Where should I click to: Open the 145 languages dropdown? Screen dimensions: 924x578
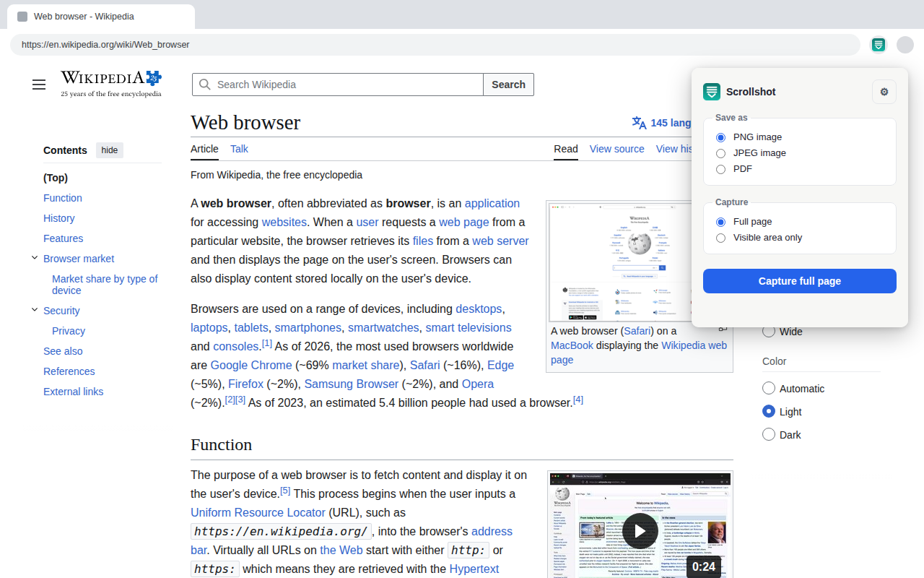662,123
